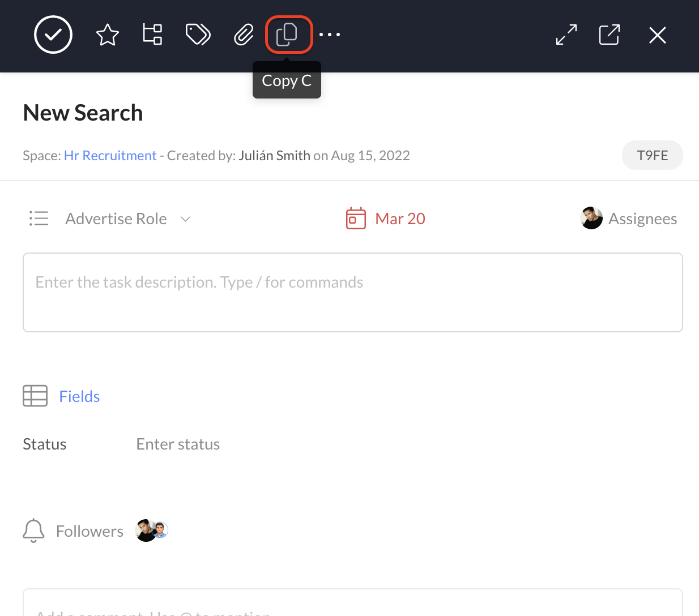Mark task complete with checkmark circle
The image size is (699, 616).
[x=53, y=35]
